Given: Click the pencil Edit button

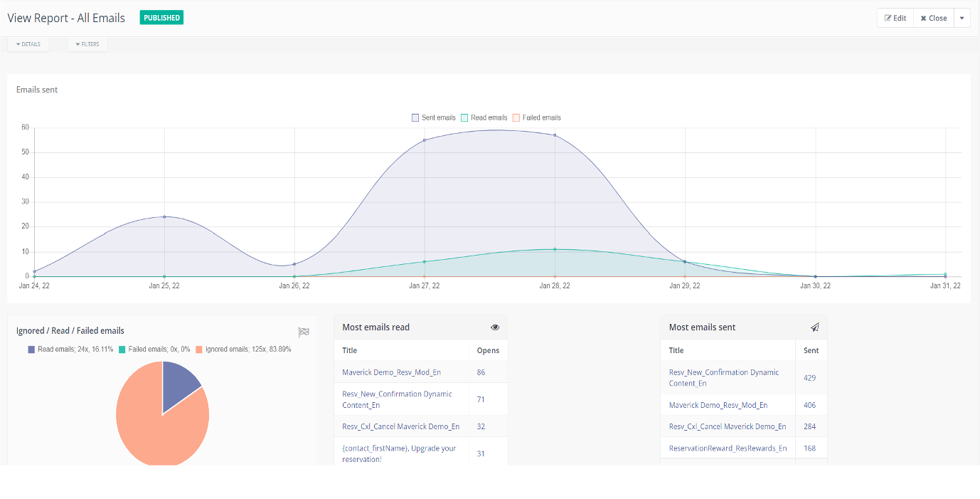Looking at the screenshot, I should [x=895, y=19].
